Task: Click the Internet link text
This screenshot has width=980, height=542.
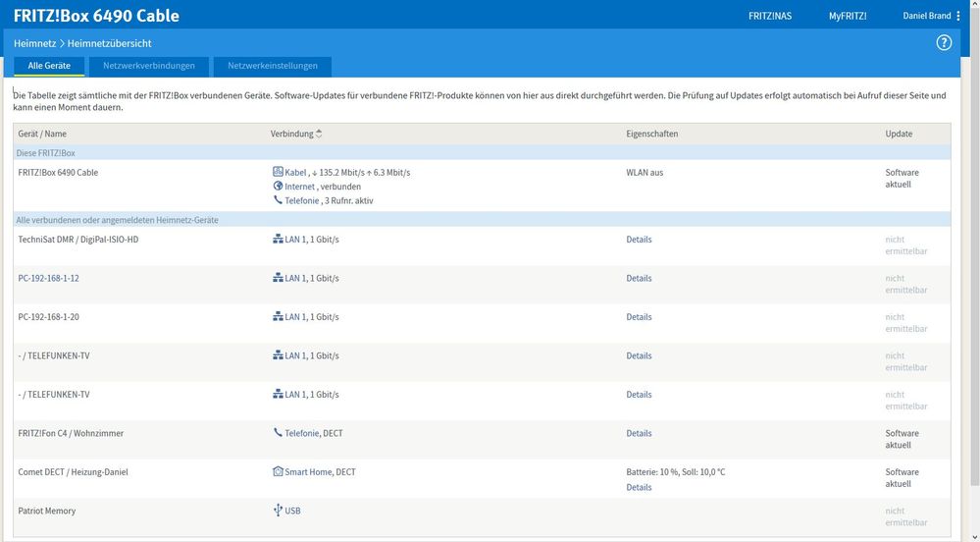Action: pos(300,187)
